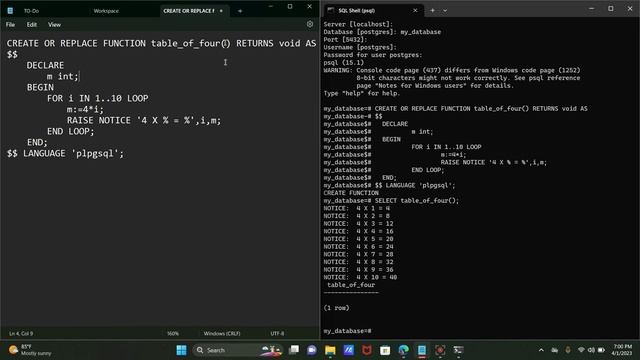Click the psql prompt line my_database=#
Image resolution: width=640 pixels, height=360 pixels.
(x=347, y=331)
